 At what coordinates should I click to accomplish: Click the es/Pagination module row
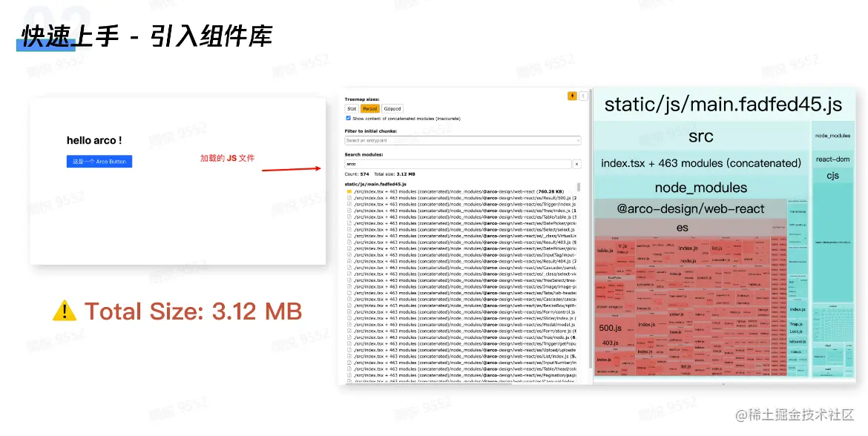pyautogui.click(x=461, y=376)
